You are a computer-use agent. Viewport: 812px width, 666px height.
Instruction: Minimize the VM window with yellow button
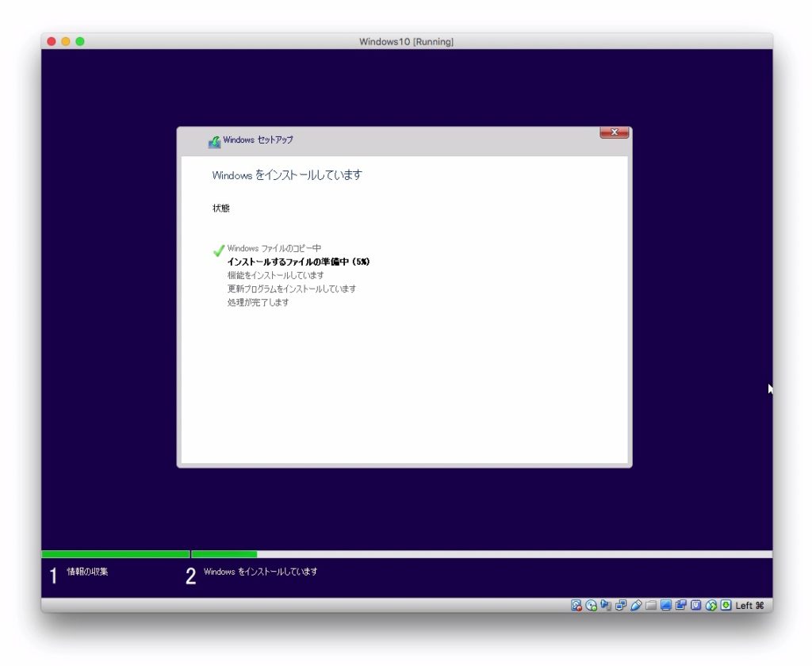pos(66,41)
